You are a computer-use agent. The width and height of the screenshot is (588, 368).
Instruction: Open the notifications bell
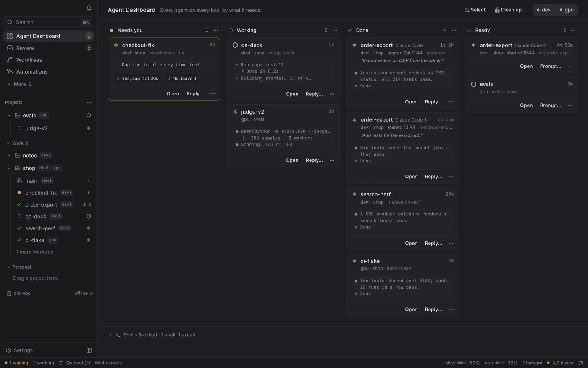pos(89,8)
